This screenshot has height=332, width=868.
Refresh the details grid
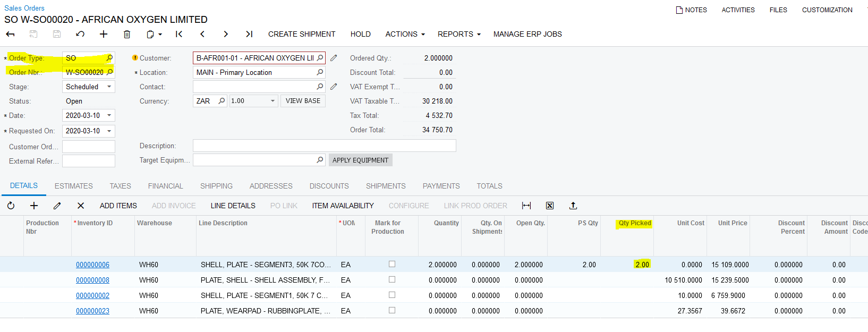pos(11,206)
